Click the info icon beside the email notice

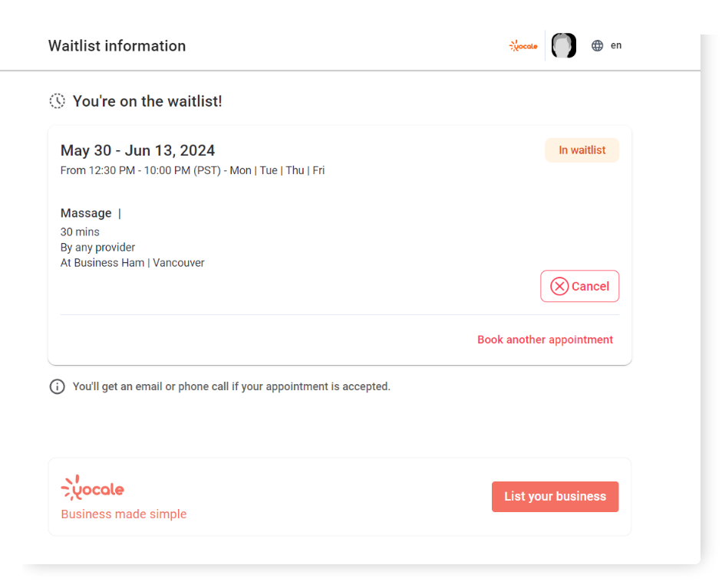(57, 386)
